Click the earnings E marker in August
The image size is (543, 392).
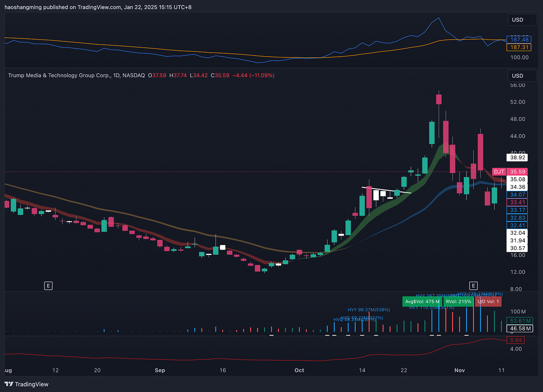click(48, 286)
